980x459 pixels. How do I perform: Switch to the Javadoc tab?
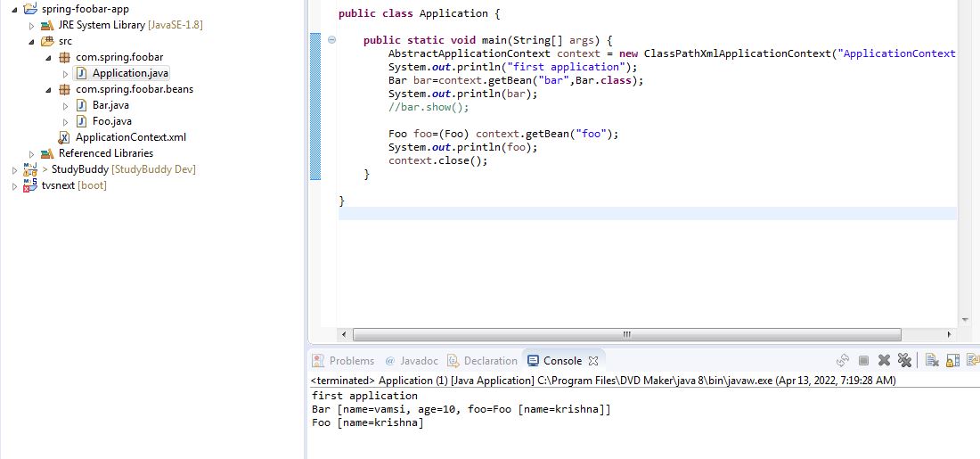tap(412, 361)
